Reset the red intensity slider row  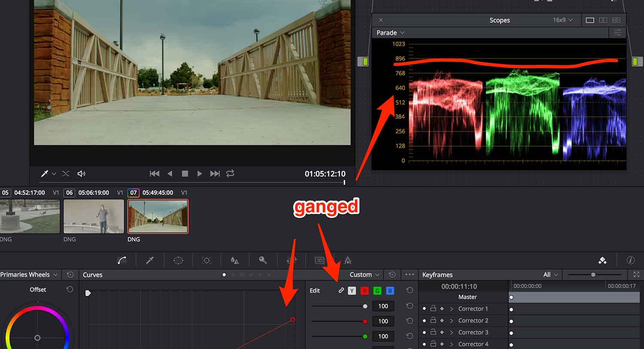pos(410,321)
